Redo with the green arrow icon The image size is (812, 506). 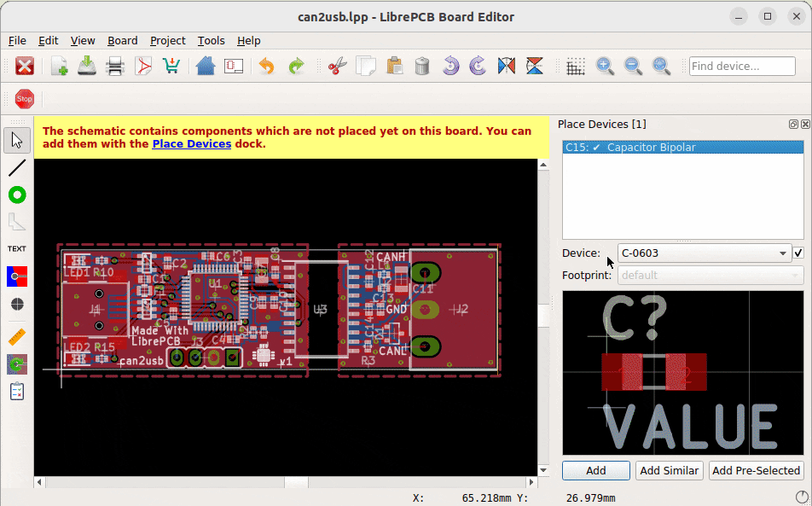pyautogui.click(x=296, y=67)
